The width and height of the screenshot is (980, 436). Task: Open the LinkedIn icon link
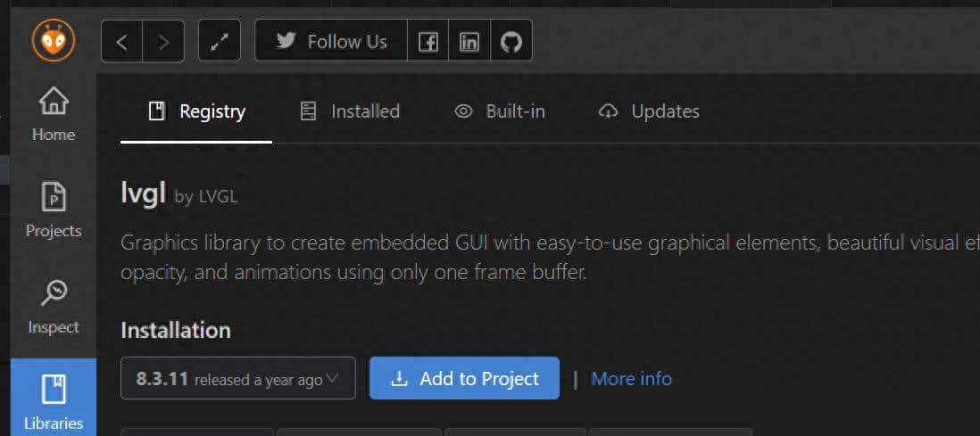[x=469, y=41]
